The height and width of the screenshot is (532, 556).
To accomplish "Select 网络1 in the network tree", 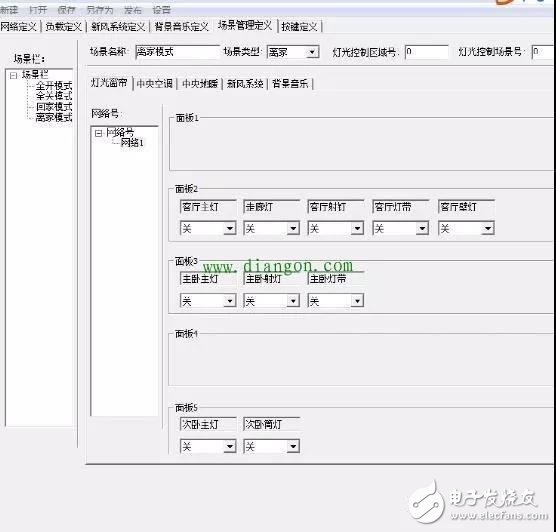I will coord(132,143).
